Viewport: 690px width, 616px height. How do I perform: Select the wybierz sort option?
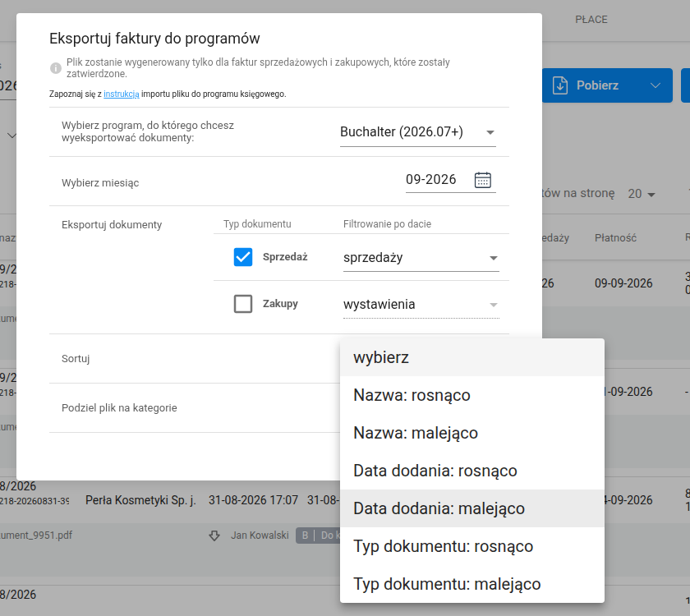(472, 357)
